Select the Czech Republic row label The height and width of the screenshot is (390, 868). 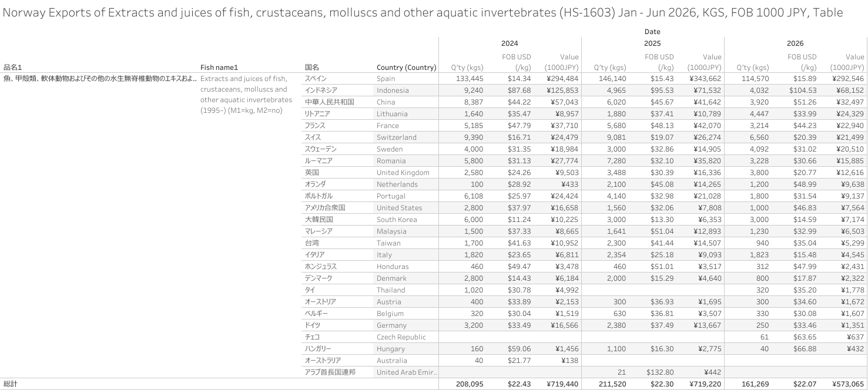click(401, 337)
